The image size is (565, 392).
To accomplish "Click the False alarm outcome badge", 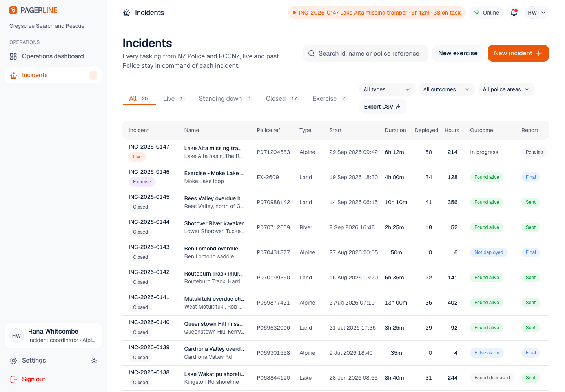I will tap(487, 353).
